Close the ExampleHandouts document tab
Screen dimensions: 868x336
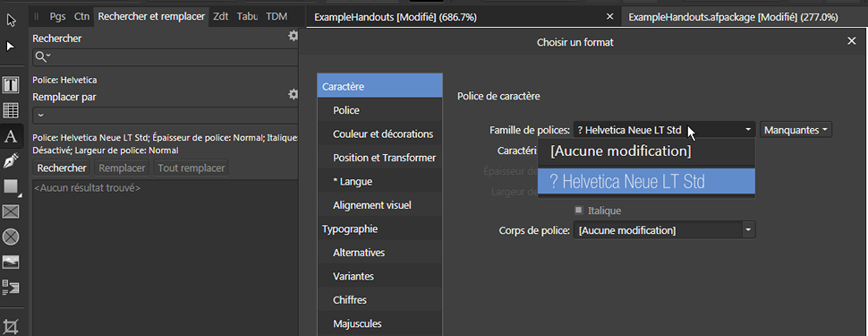[x=610, y=17]
